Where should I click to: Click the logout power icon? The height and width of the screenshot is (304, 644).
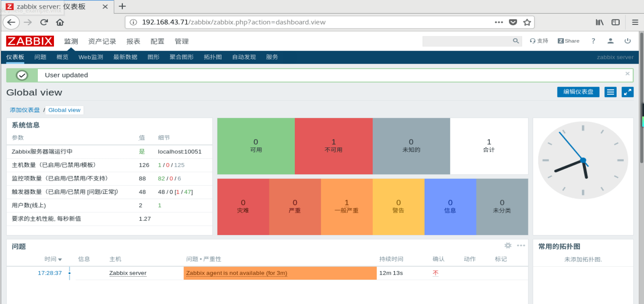coord(628,41)
